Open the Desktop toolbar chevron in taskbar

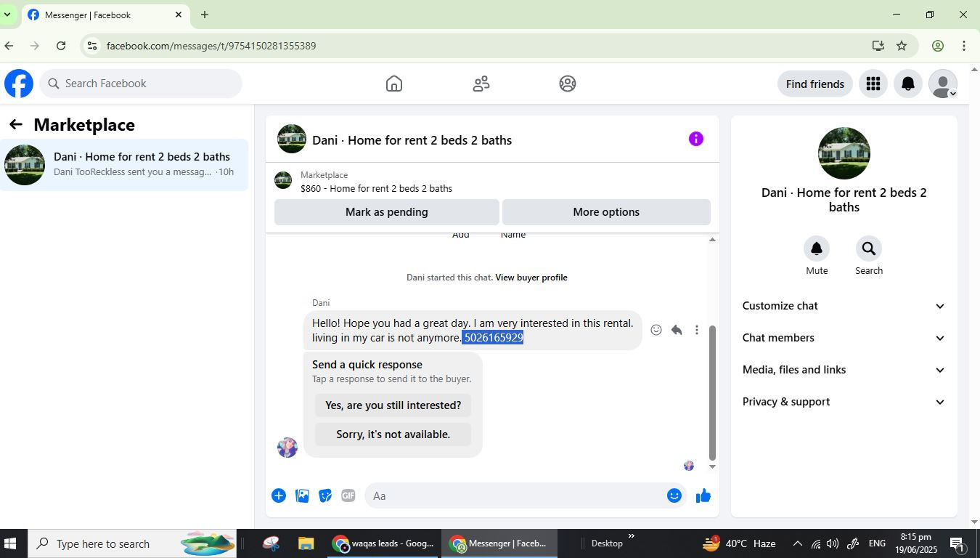631,537
